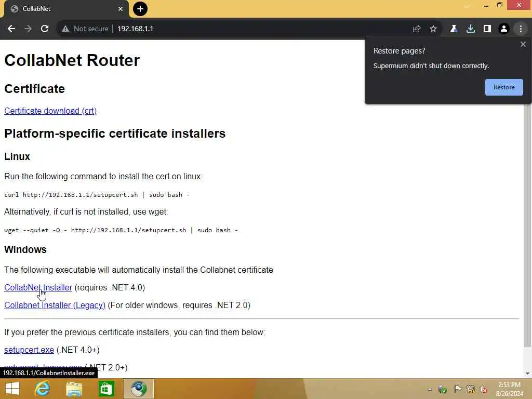Reload the page with the refresh icon

coord(45,29)
